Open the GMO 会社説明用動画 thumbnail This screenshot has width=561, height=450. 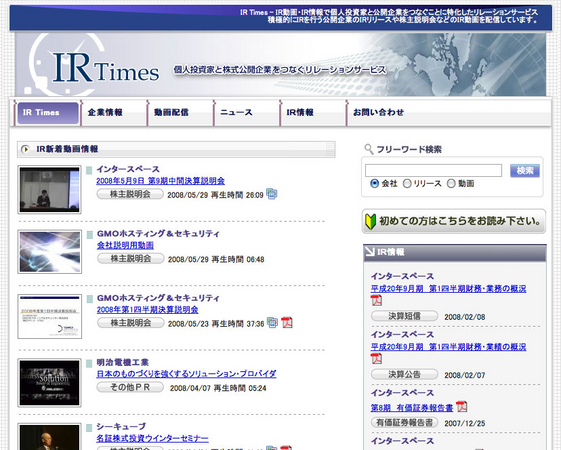point(50,252)
